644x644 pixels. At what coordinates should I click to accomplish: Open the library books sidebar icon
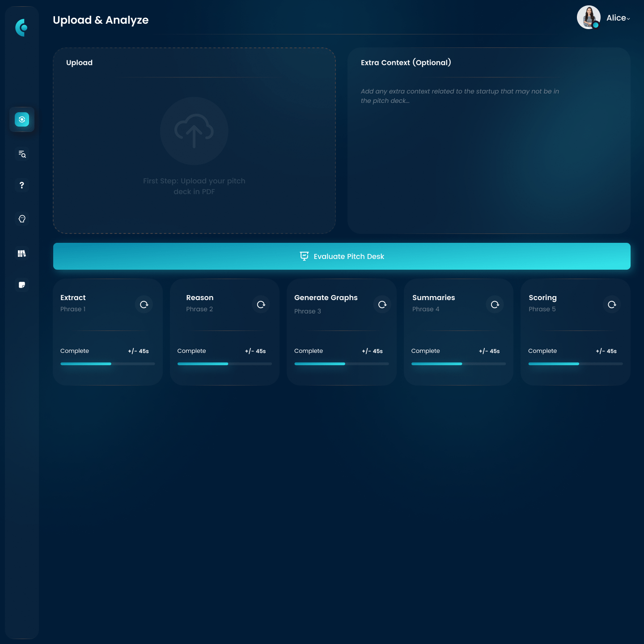tap(22, 254)
